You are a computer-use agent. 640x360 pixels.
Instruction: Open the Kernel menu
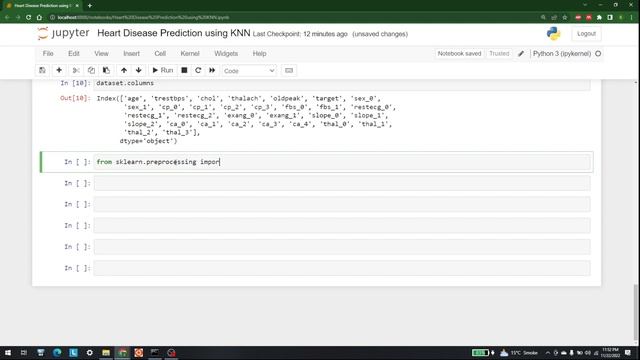190,53
